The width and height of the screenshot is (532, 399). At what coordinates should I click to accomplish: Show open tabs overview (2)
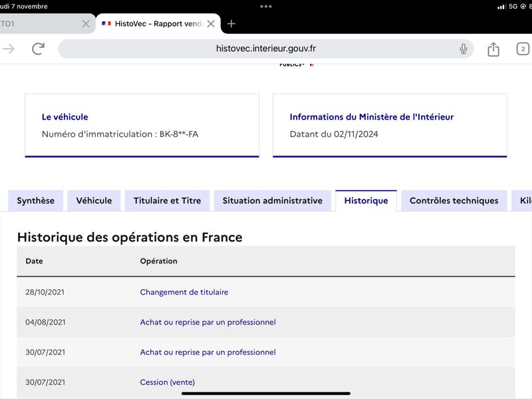[x=523, y=49]
